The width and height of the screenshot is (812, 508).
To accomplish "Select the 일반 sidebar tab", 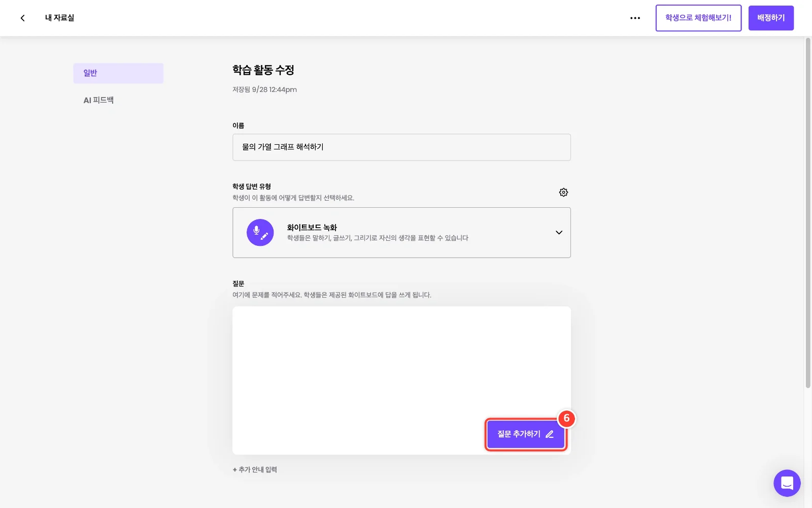I will coord(118,73).
